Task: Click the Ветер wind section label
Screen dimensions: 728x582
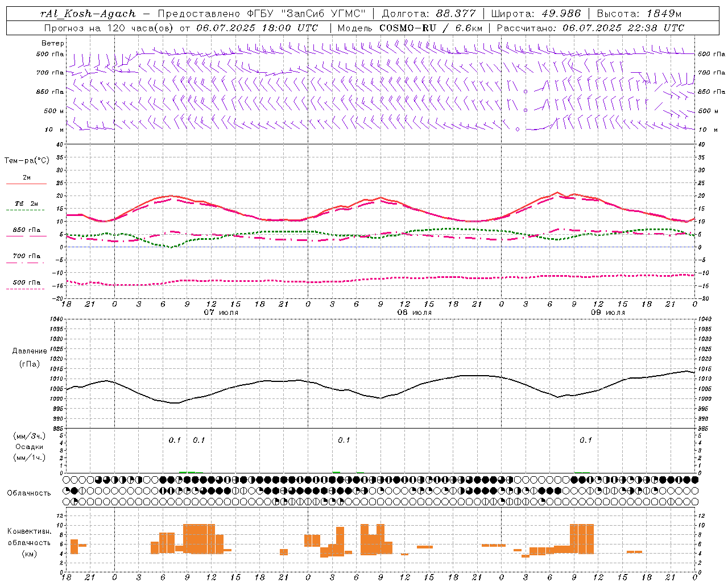Action: [53, 43]
